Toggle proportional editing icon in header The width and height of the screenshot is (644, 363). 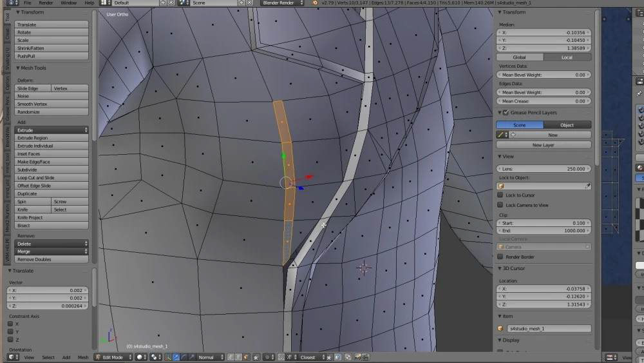click(269, 357)
